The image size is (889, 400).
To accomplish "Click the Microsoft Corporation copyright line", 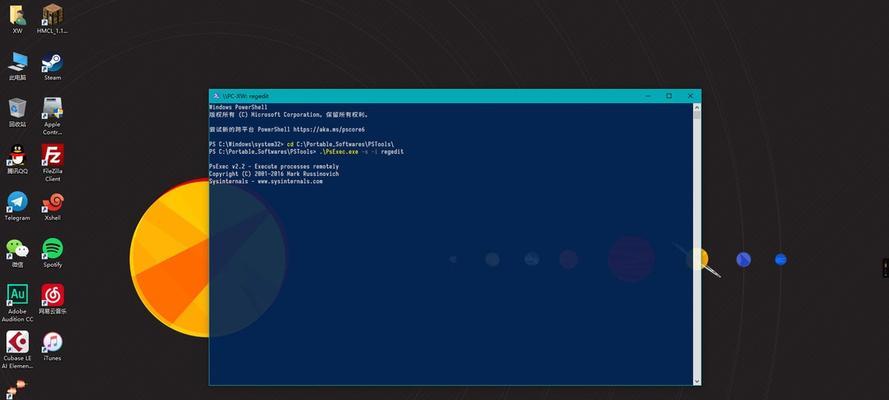I will point(289,114).
